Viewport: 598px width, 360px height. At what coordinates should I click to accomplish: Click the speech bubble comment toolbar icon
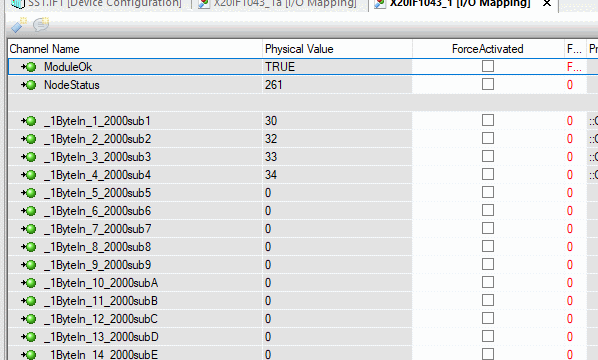point(41,25)
